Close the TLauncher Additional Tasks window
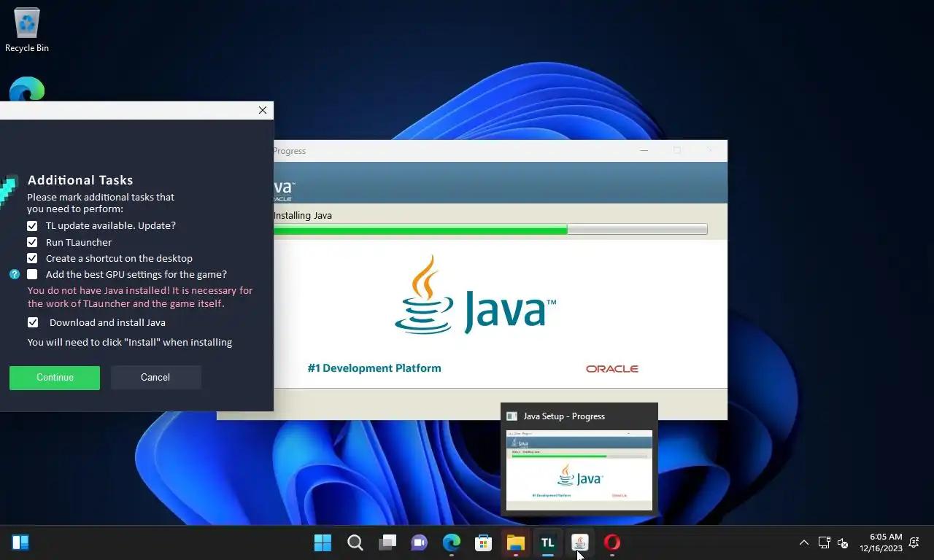The image size is (934, 560). click(x=263, y=110)
